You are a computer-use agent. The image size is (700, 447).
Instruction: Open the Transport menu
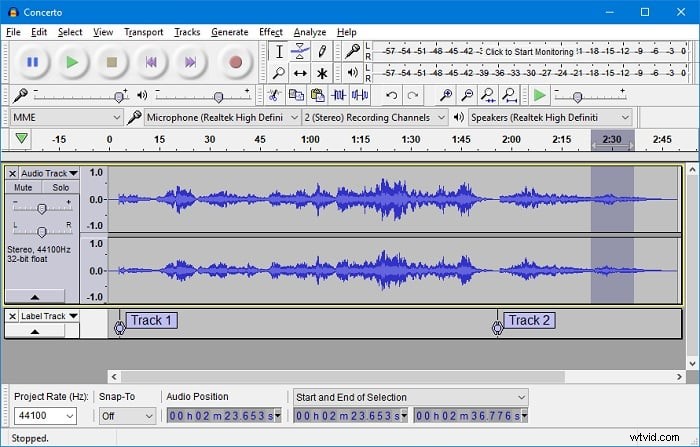pyautogui.click(x=143, y=32)
